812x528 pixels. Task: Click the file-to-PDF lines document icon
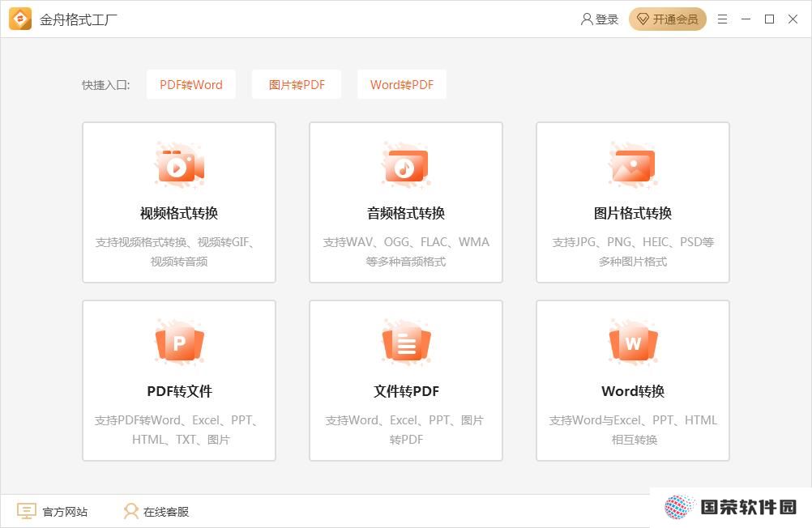coord(406,343)
